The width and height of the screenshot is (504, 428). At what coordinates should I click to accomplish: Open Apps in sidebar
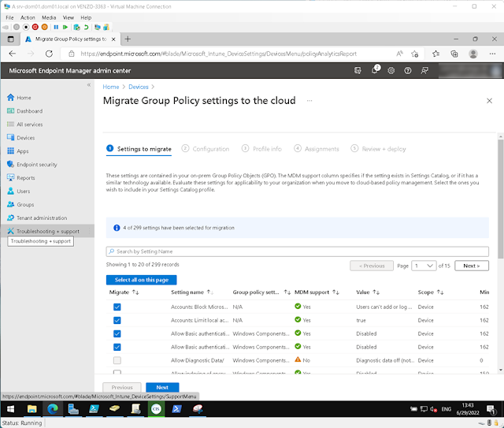click(x=18, y=151)
